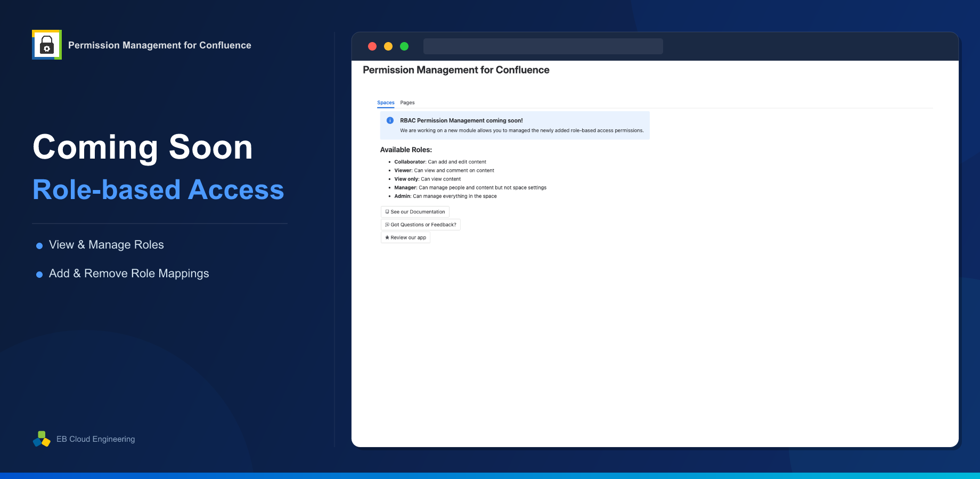
Task: Focus the browser address bar
Action: point(543,46)
